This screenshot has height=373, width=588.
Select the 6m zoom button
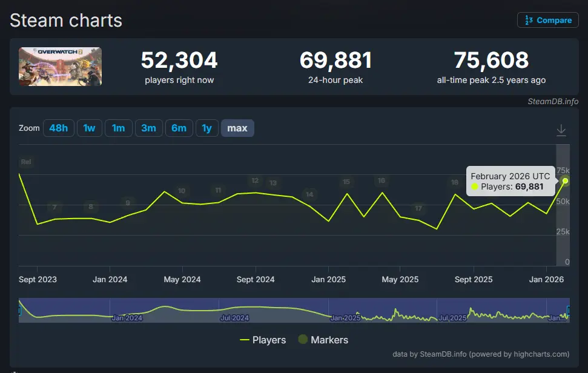tap(179, 128)
